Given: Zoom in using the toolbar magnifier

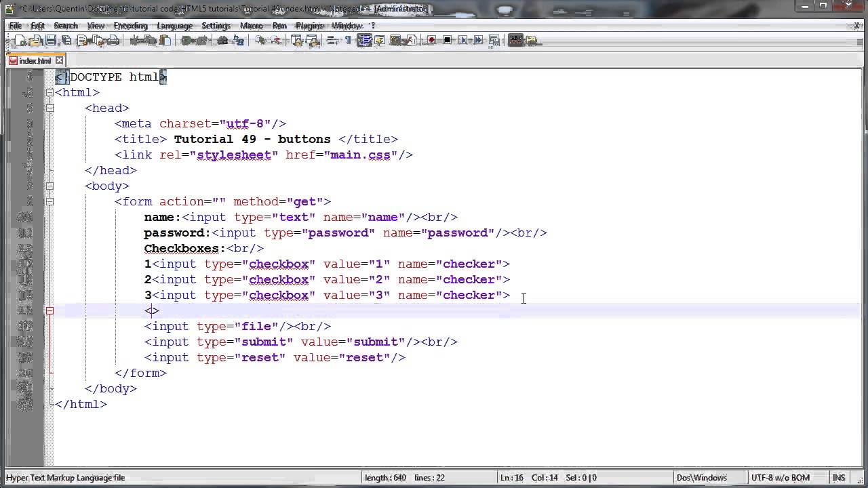Looking at the screenshot, I should point(259,41).
